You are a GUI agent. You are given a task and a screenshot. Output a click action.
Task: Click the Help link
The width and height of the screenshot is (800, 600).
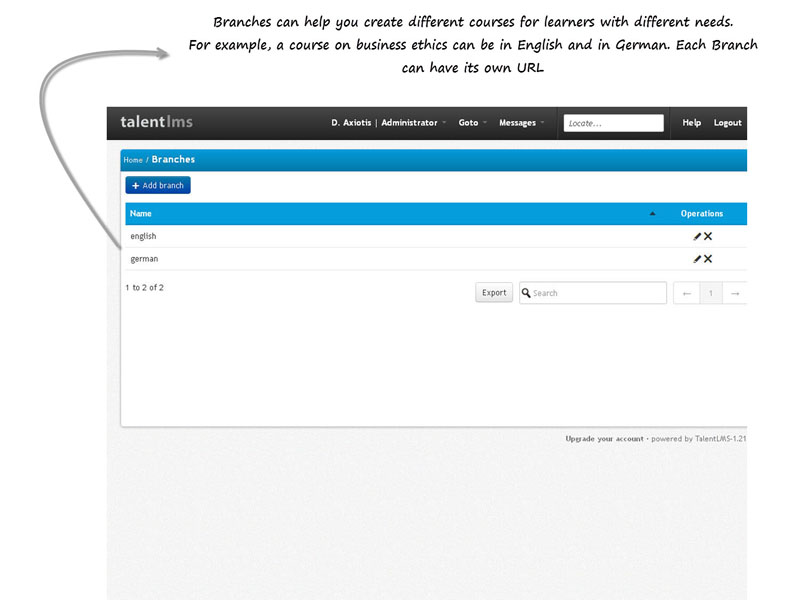pos(691,122)
